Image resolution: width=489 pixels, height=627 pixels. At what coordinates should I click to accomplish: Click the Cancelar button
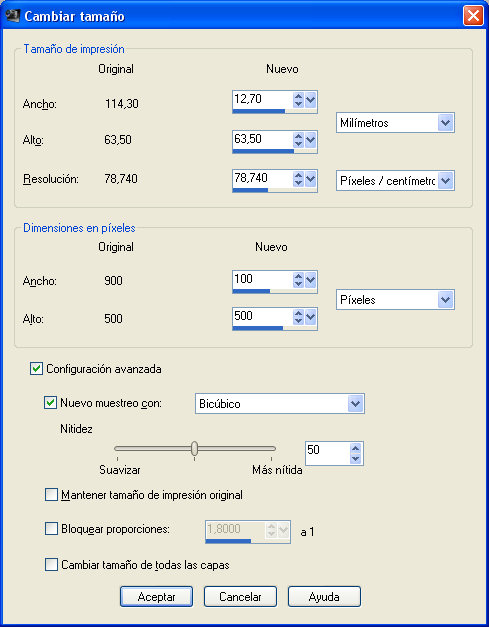click(x=240, y=597)
